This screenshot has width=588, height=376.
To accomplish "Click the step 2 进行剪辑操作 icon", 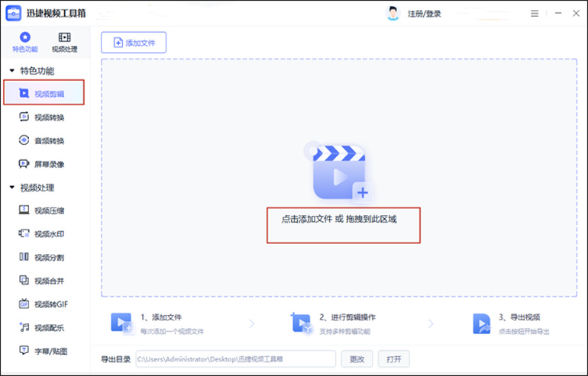I will coord(302,323).
